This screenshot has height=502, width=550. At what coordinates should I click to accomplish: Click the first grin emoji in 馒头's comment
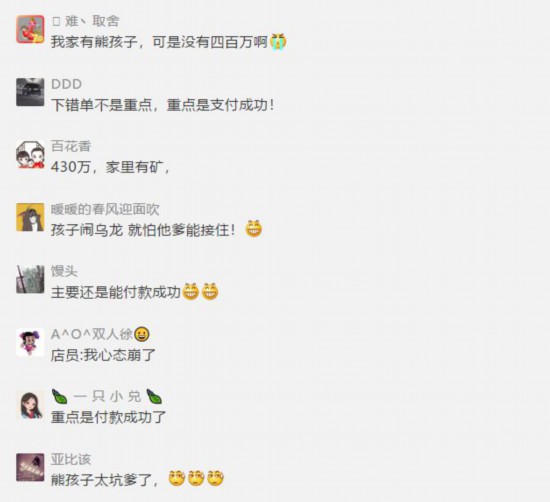(x=190, y=292)
